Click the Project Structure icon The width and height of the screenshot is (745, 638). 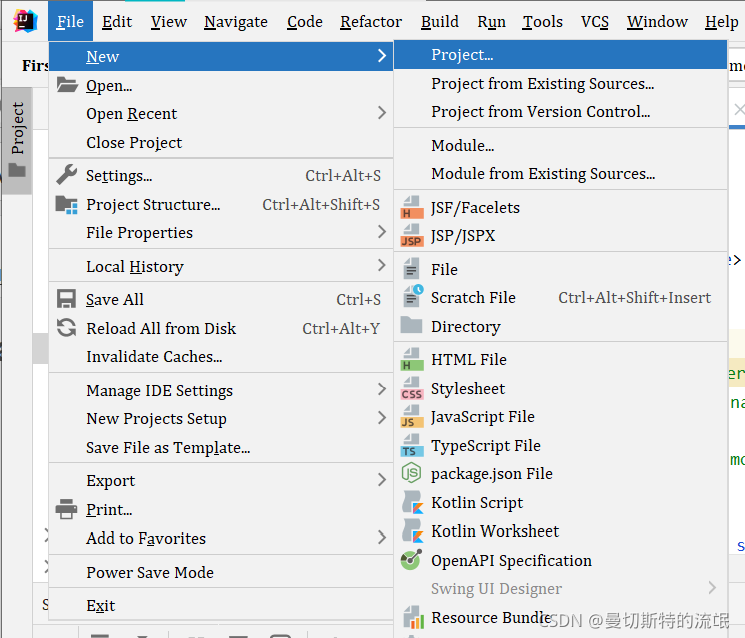67,204
